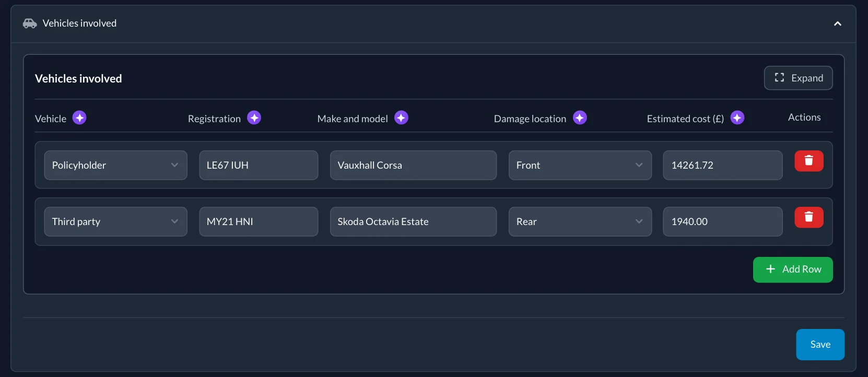
Task: Click the Damage location column label
Action: [x=530, y=119]
